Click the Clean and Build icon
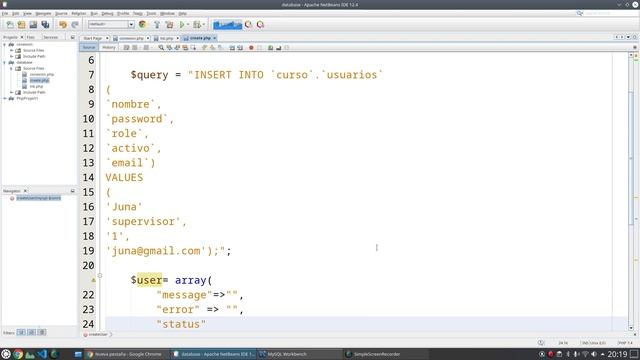This screenshot has width=640, height=360. (x=169, y=24)
